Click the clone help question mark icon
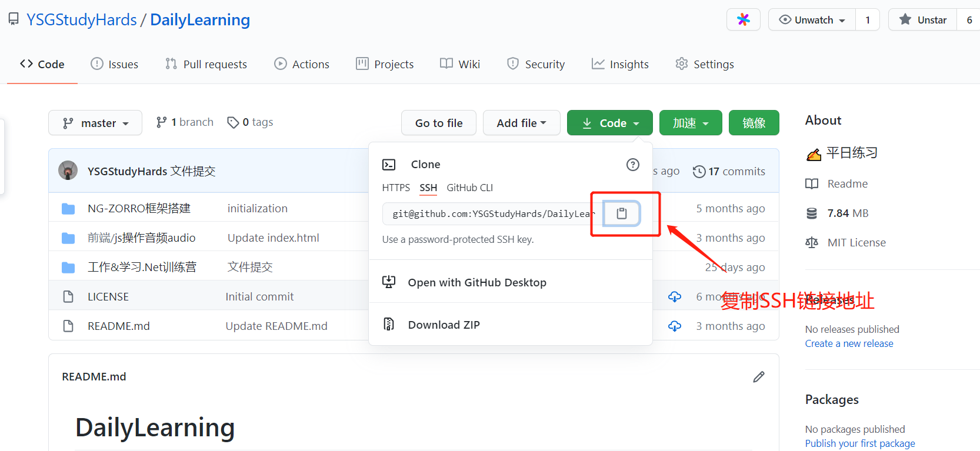The width and height of the screenshot is (980, 451). [x=632, y=165]
